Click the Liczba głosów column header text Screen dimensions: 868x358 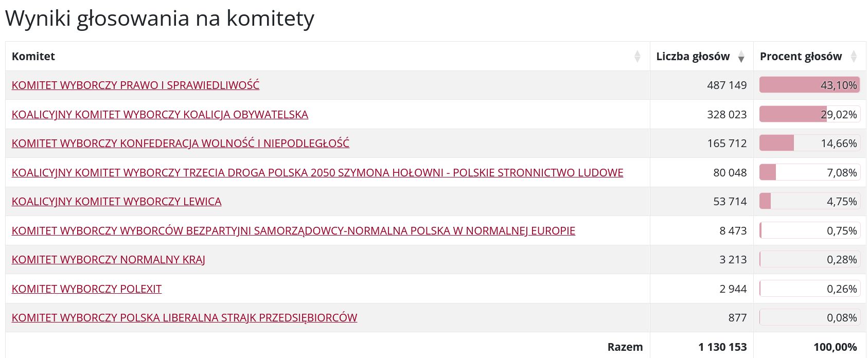click(693, 57)
